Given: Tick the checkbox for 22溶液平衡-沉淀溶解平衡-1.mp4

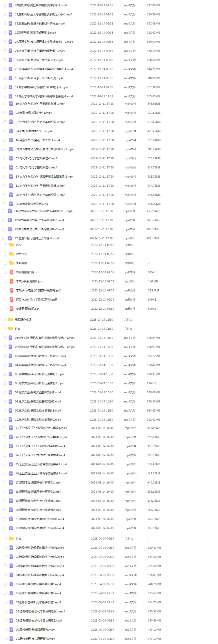Looking at the screenshot, I should coord(4,32).
